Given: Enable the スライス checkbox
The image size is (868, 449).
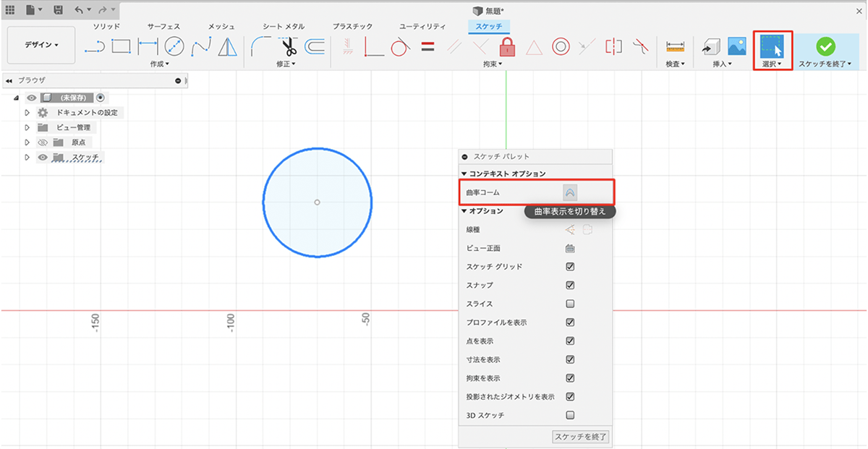Looking at the screenshot, I should (570, 304).
